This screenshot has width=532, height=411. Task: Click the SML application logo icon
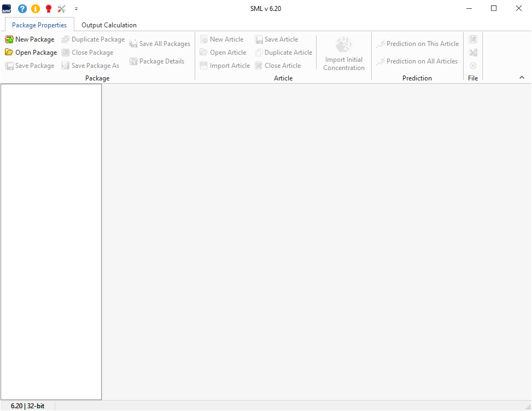click(x=7, y=9)
